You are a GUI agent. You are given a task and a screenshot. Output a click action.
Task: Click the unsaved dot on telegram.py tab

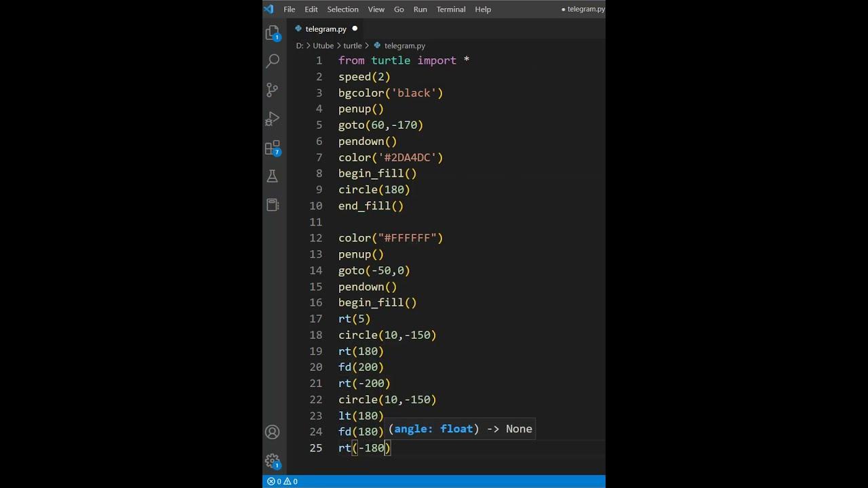355,29
